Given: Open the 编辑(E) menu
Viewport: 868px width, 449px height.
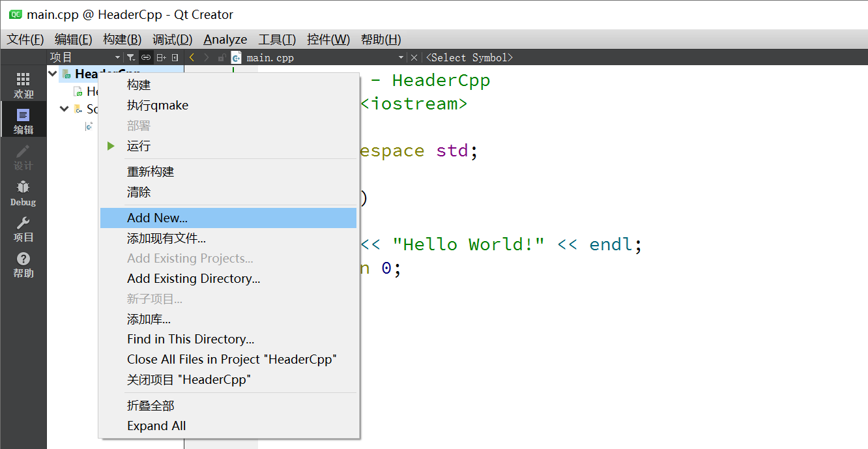Looking at the screenshot, I should (x=73, y=39).
